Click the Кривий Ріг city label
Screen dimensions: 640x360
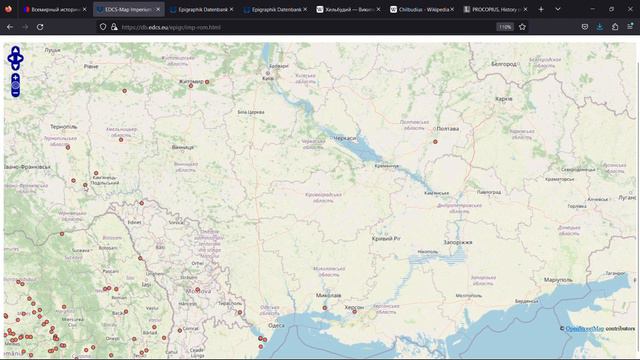pyautogui.click(x=386, y=238)
